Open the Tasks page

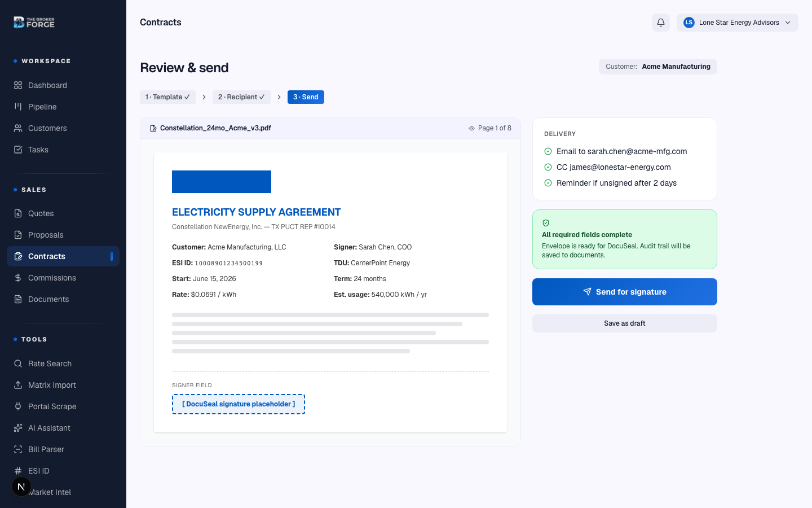63,150
